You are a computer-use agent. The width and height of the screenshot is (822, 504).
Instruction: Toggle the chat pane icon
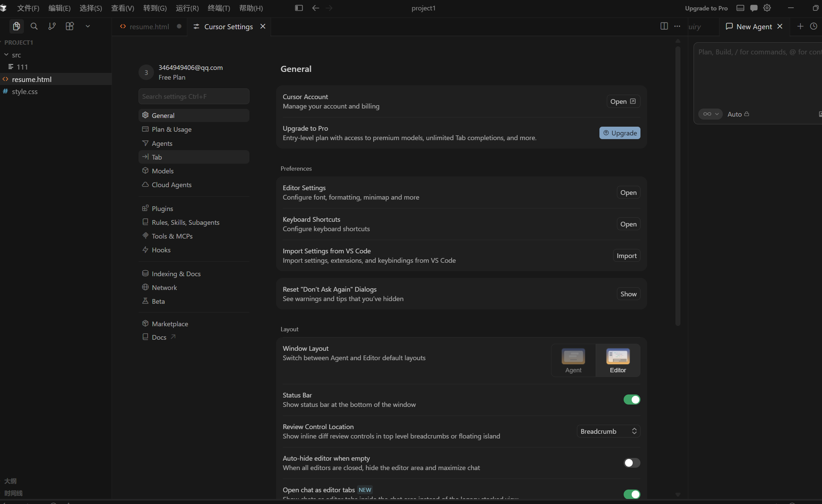coord(754,8)
